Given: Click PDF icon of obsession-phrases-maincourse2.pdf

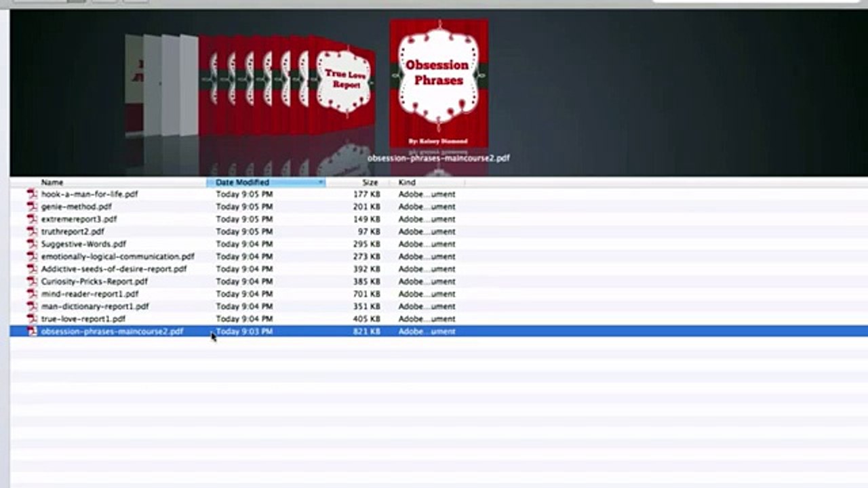Looking at the screenshot, I should point(31,331).
